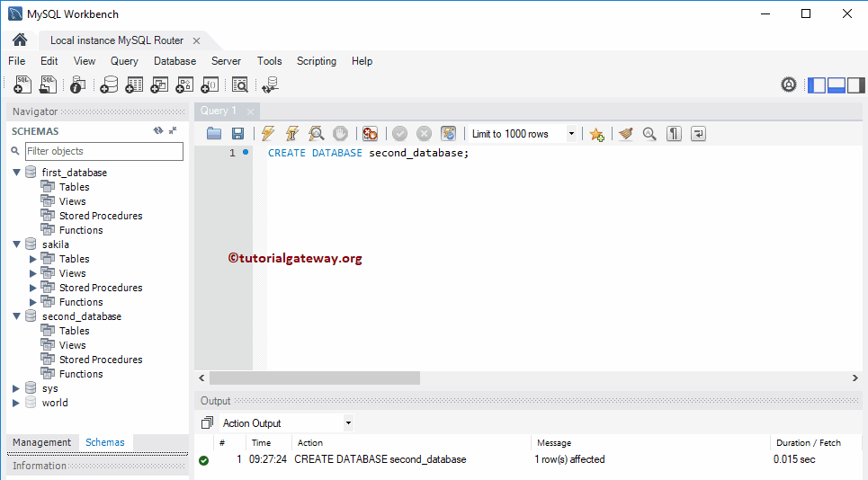
Task: Collapse the sakila schema tree
Action: click(16, 244)
